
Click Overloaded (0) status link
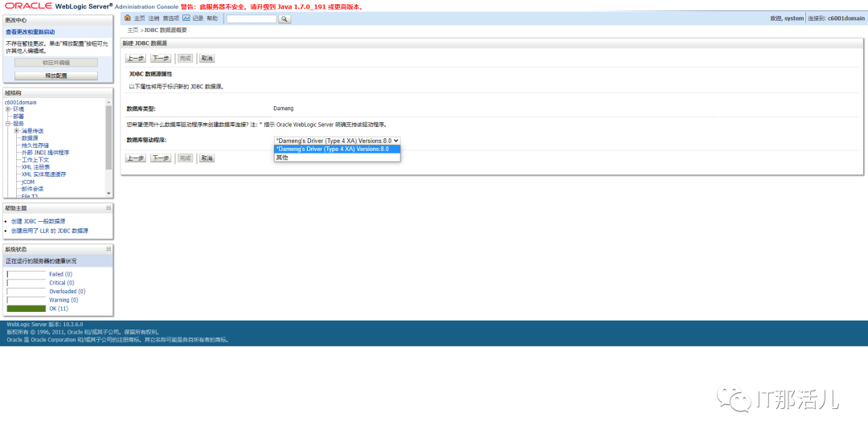pyautogui.click(x=67, y=291)
